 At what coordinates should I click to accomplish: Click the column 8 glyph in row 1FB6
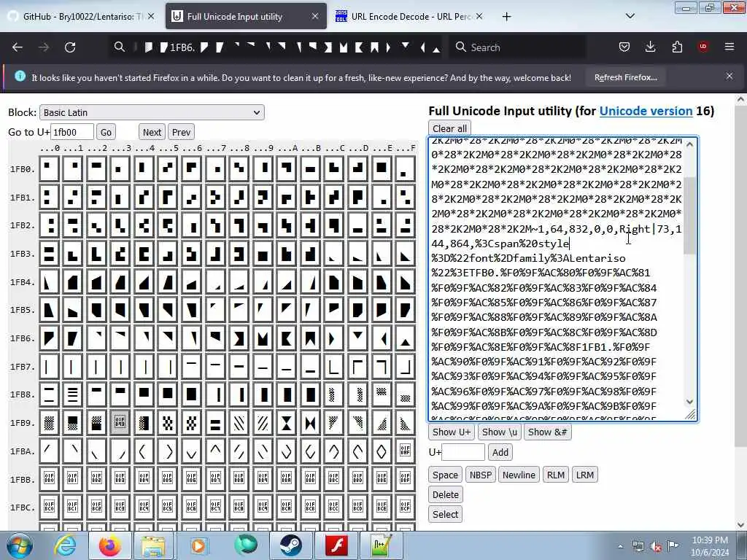coord(239,338)
